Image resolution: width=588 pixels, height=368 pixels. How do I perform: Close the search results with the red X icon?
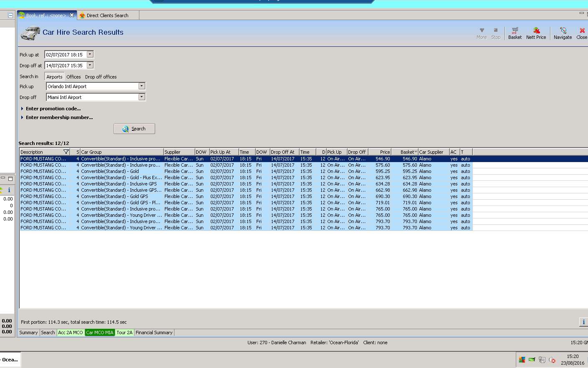pos(582,30)
